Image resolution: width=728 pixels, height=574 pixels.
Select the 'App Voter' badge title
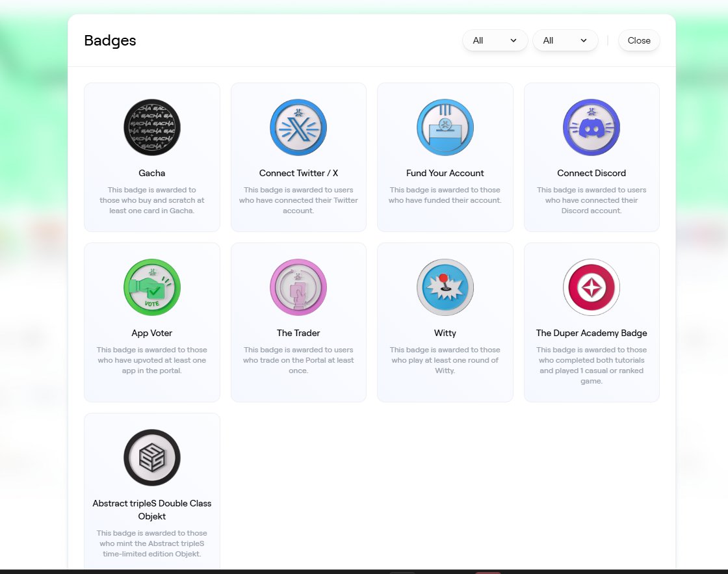[x=152, y=333]
